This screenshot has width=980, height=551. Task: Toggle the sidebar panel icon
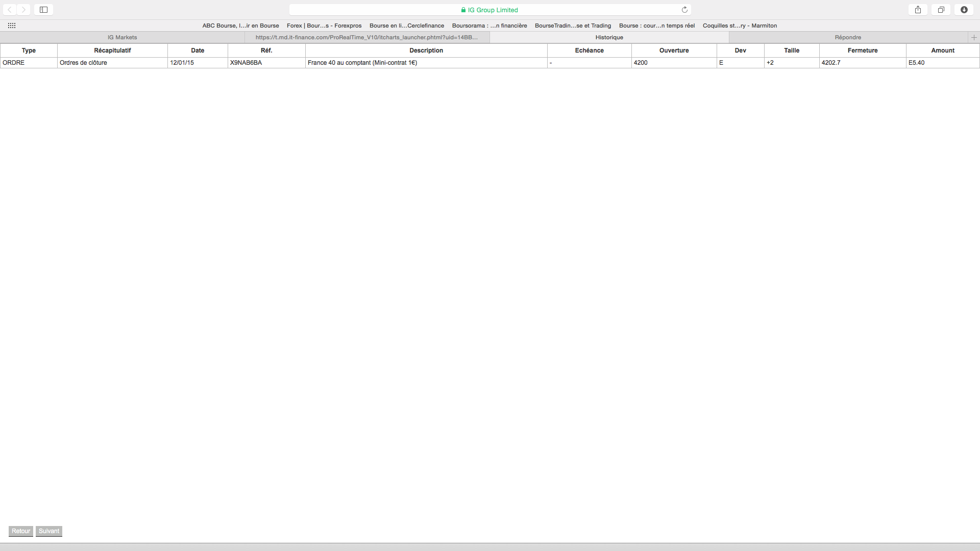click(x=44, y=10)
